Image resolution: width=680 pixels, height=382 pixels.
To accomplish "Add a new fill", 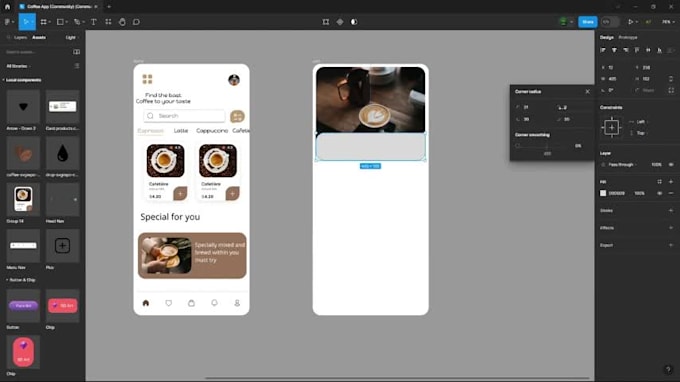I will pos(670,182).
